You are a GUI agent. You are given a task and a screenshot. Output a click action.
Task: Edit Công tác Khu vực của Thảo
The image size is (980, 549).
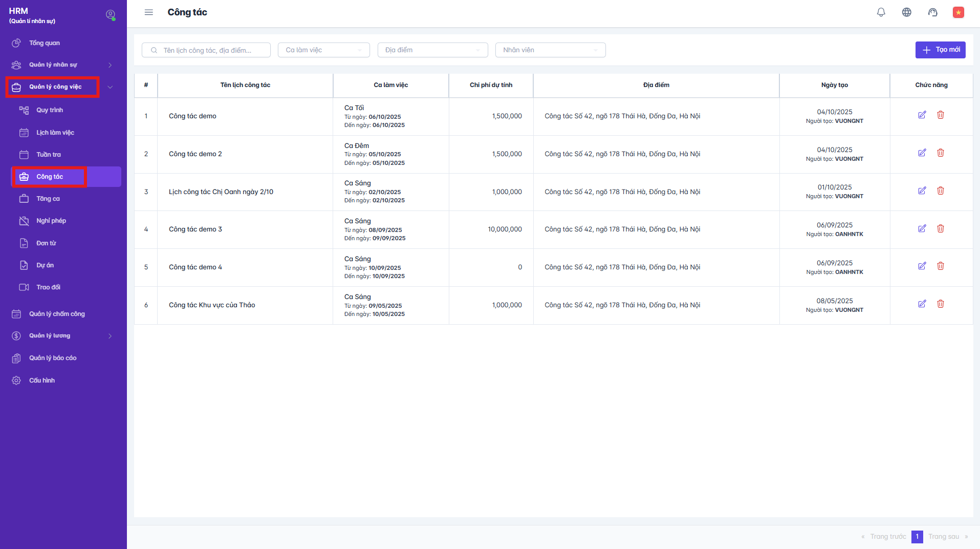click(x=922, y=304)
